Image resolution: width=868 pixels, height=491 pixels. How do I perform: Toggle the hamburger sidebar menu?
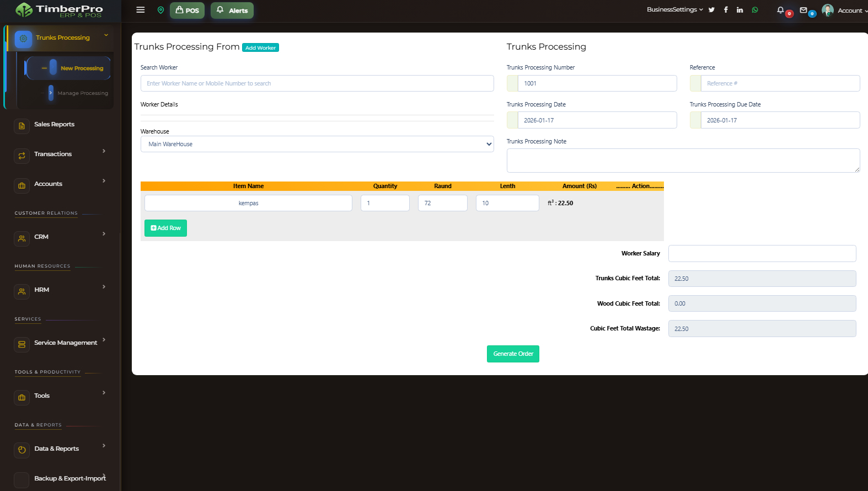(x=141, y=10)
